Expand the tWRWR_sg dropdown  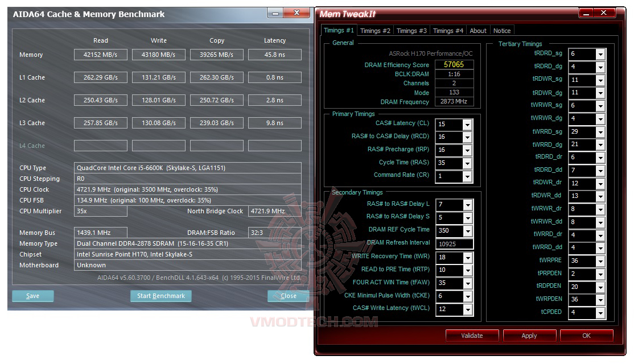[x=600, y=106]
